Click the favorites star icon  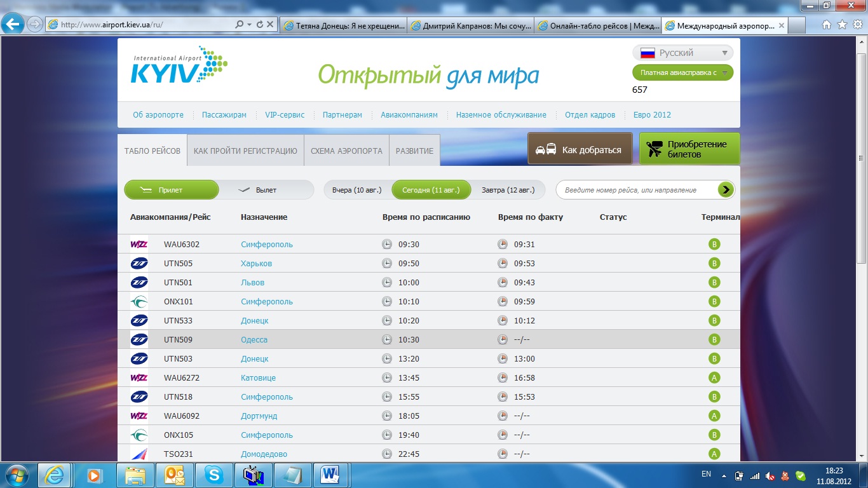[842, 25]
